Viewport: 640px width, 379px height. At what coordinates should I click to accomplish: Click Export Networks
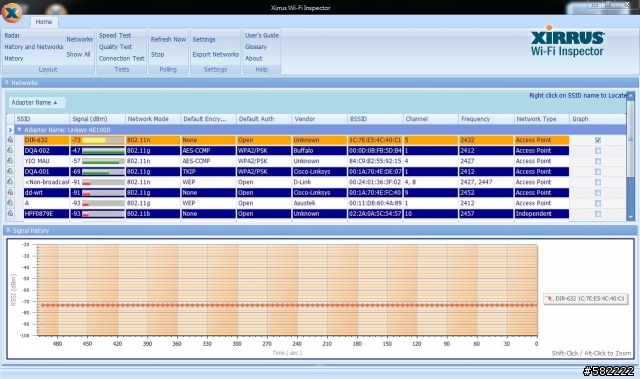pos(216,54)
